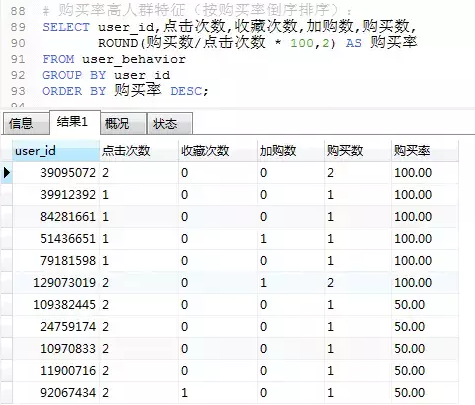This screenshot has width=475, height=405.
Task: Click ORDER BY keyword on line 93
Action: (x=74, y=91)
